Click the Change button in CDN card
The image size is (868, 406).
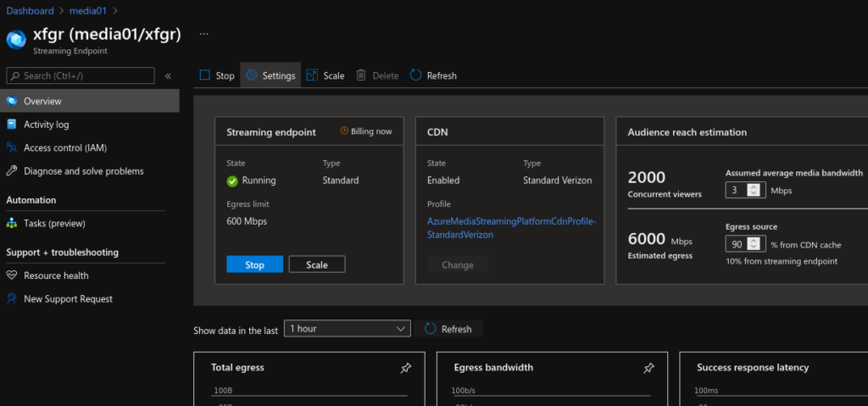(x=458, y=264)
